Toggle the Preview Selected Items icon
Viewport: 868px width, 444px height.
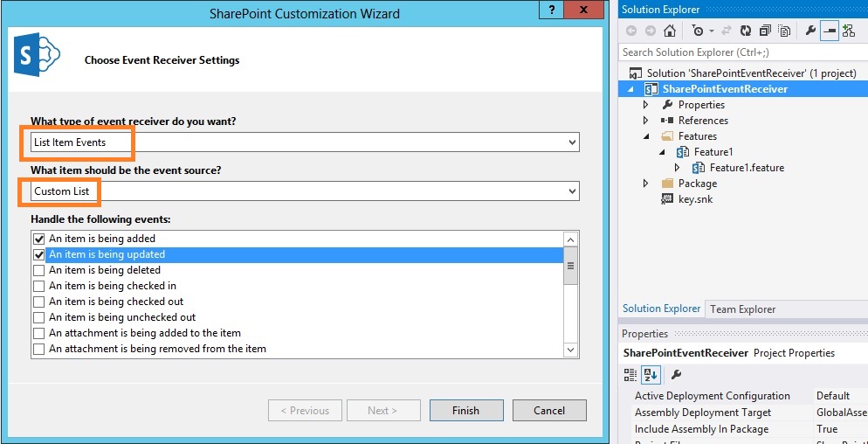click(x=830, y=31)
